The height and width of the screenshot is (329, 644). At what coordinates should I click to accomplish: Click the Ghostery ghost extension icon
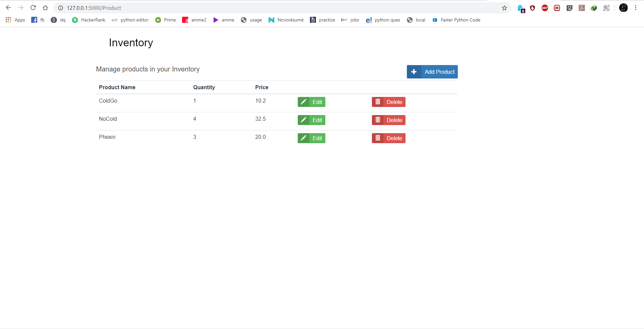click(520, 8)
